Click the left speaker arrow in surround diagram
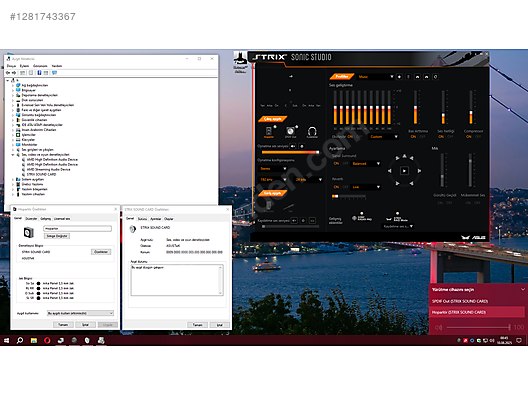This screenshot has height=396, width=528. click(390, 171)
